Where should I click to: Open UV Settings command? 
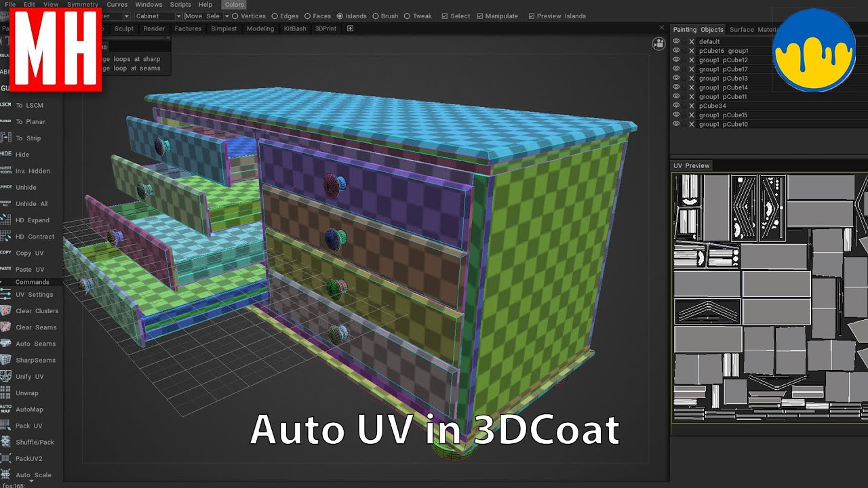[x=35, y=295]
